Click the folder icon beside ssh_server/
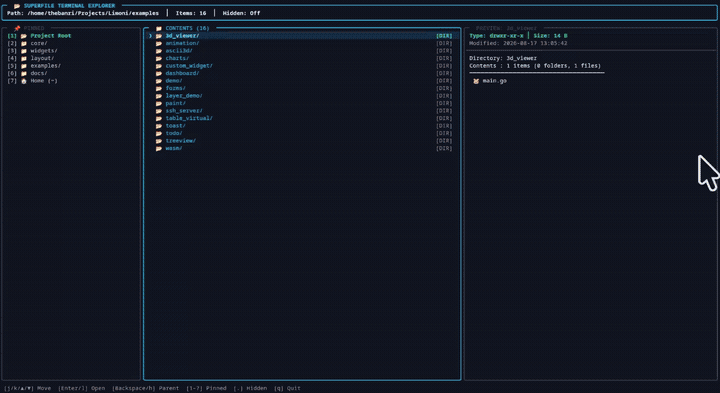720x393 pixels. (159, 111)
